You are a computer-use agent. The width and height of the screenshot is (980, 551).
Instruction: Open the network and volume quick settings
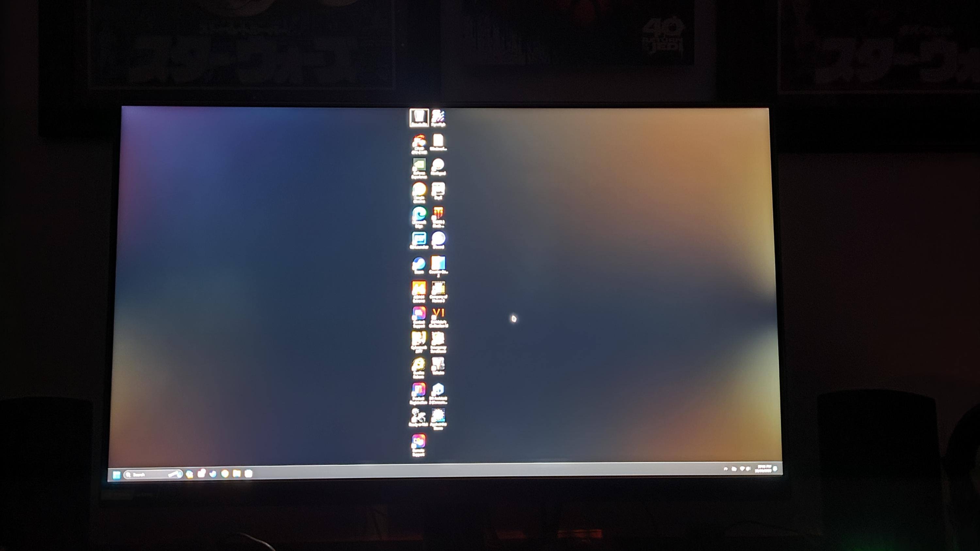coord(744,469)
